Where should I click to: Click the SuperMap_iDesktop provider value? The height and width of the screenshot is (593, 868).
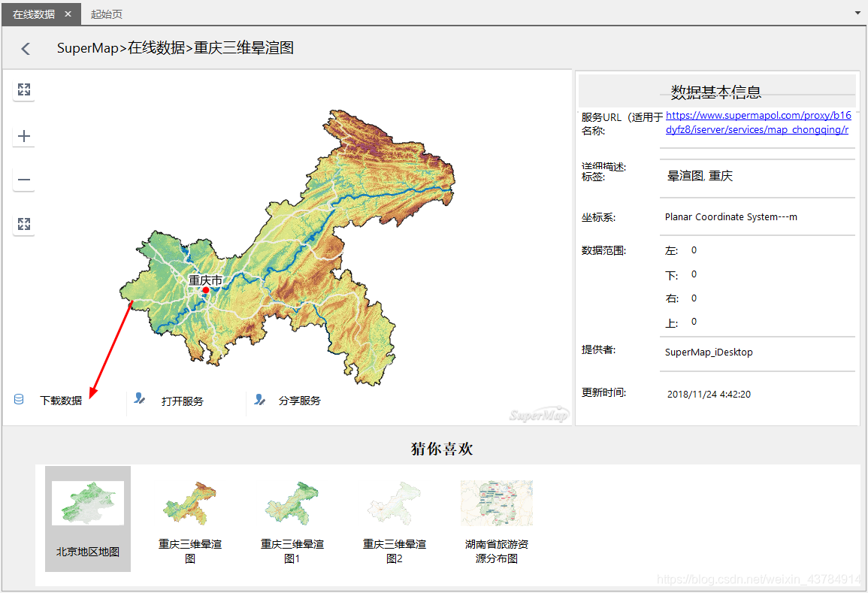pyautogui.click(x=709, y=352)
